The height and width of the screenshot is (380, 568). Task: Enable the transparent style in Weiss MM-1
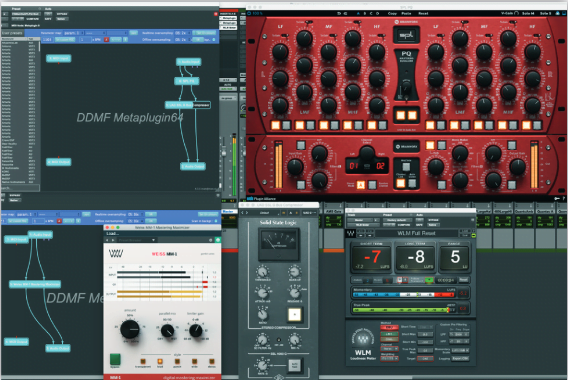pos(143,362)
